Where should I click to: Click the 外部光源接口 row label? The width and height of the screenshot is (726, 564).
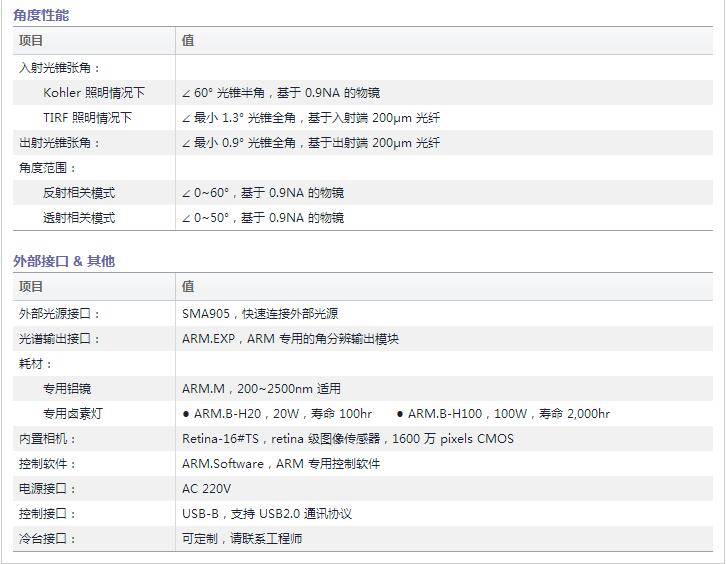click(x=60, y=313)
